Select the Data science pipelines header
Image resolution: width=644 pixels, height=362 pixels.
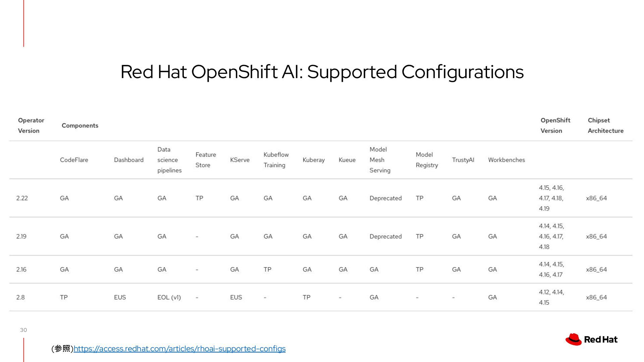click(x=169, y=160)
